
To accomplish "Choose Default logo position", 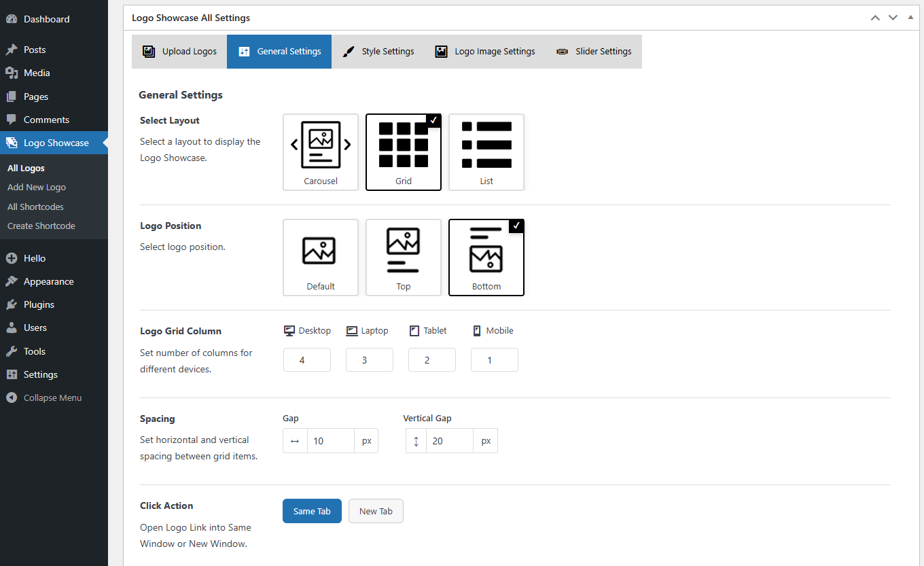I will tap(321, 258).
